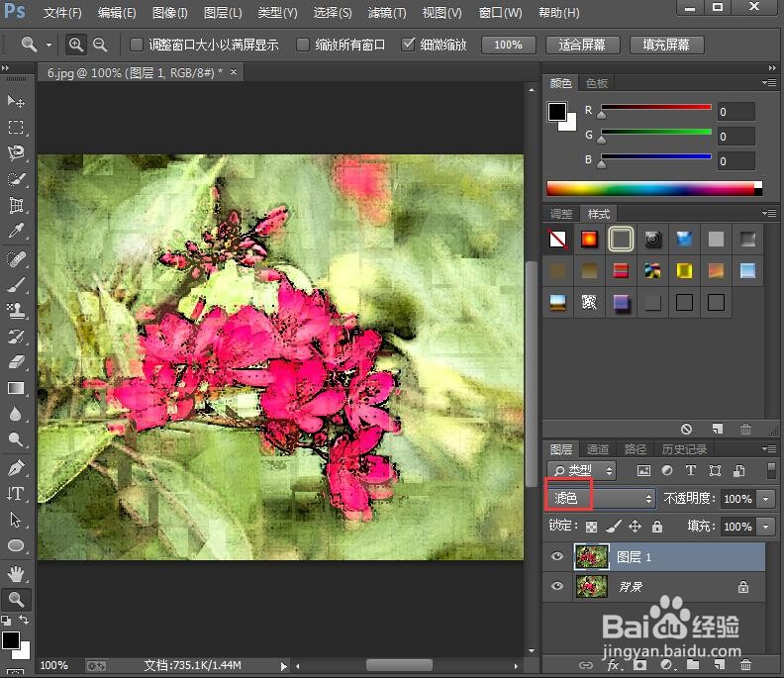Select the Lasso tool
Screen dimensions: 784x678
click(x=16, y=153)
